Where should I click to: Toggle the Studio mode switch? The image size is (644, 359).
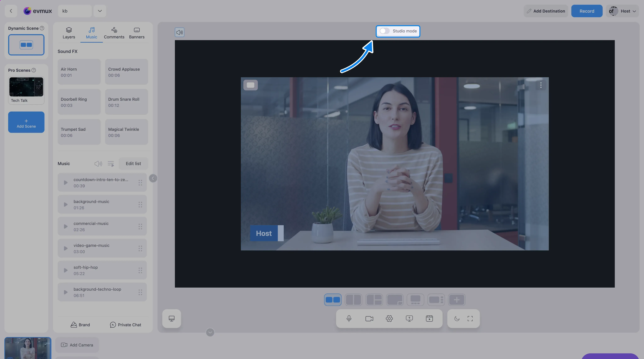[384, 31]
